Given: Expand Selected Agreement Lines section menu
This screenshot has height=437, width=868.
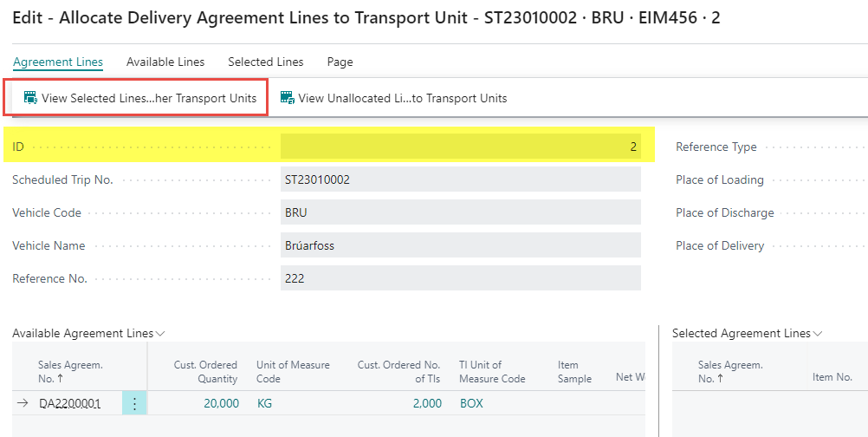Looking at the screenshot, I should (x=818, y=333).
